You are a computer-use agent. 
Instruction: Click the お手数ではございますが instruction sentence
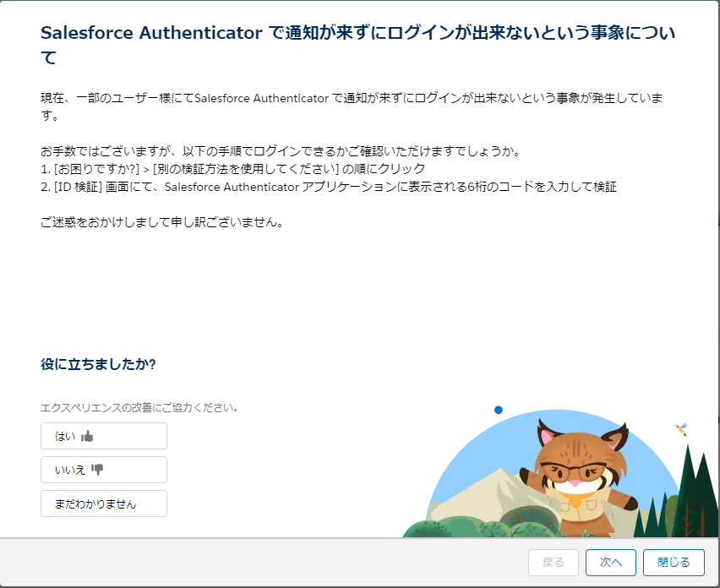(281, 151)
